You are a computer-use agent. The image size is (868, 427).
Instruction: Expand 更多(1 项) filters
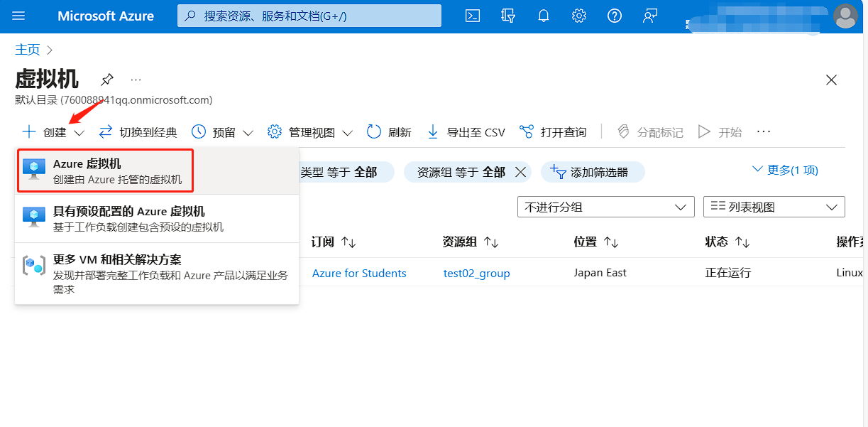coord(784,170)
